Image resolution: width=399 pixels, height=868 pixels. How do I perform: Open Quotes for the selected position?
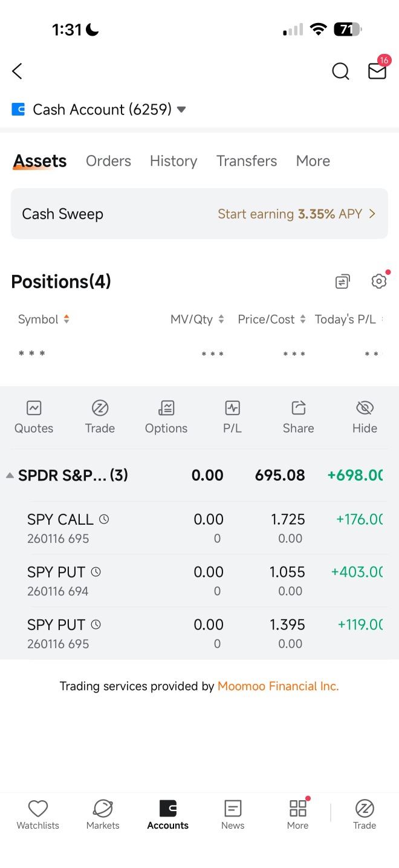pyautogui.click(x=34, y=417)
